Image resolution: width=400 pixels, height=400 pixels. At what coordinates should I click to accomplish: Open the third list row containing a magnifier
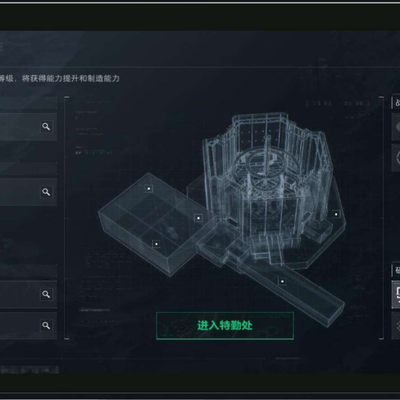tap(28, 294)
